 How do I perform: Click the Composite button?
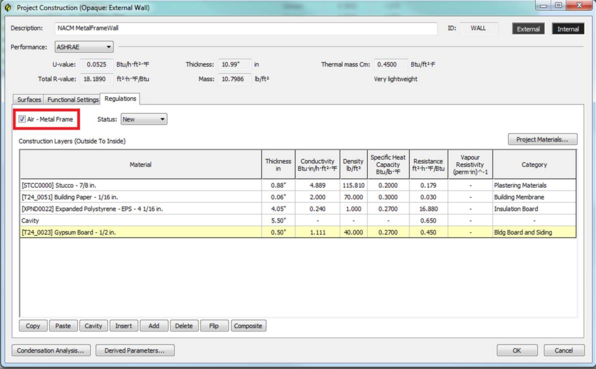248,326
